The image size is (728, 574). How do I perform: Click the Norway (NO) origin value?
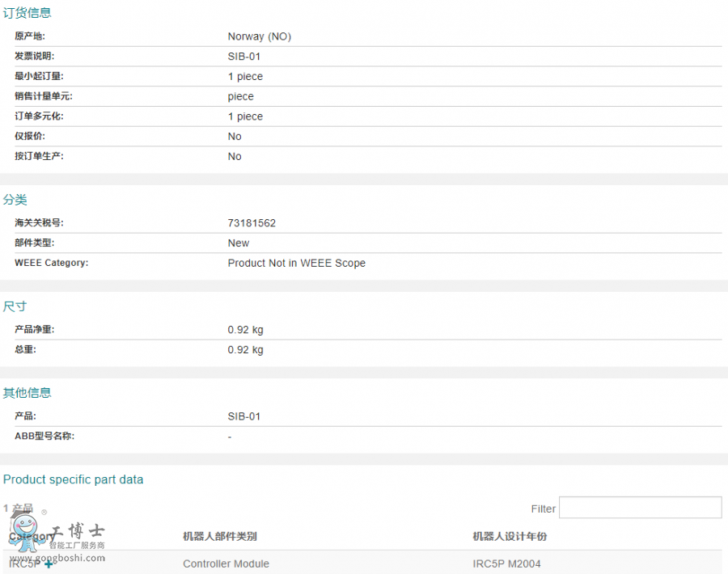[x=259, y=36]
